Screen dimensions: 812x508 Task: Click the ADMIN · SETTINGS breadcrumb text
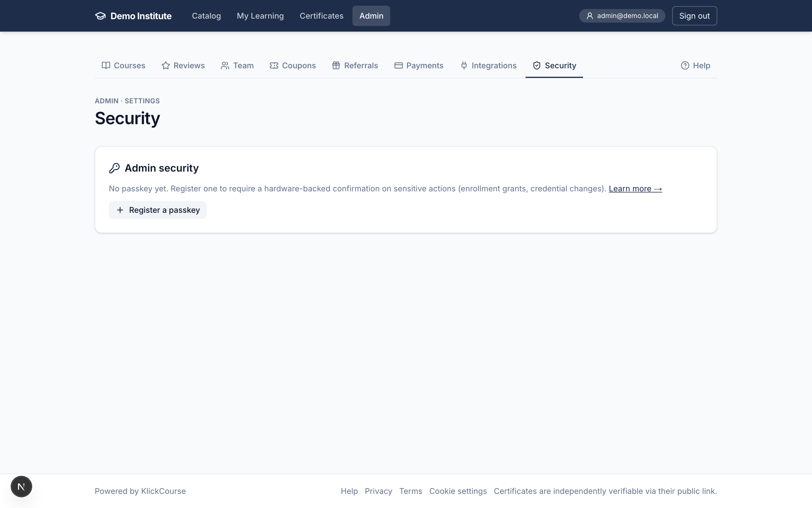127,101
